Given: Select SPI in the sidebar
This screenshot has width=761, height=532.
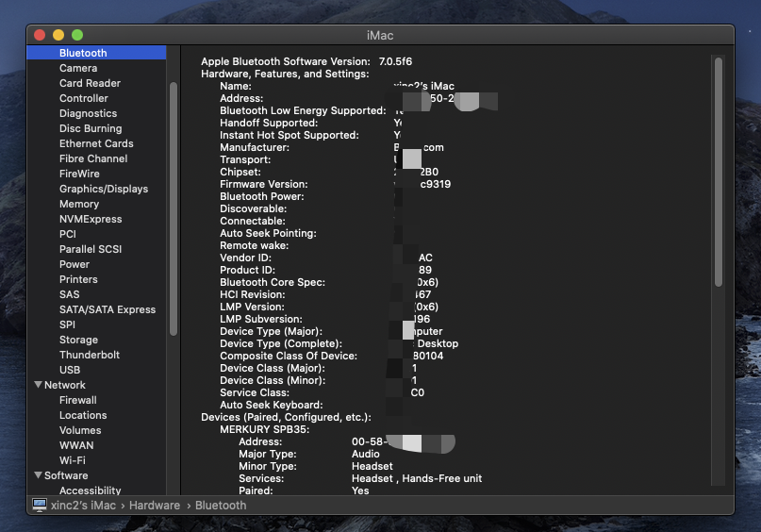Looking at the screenshot, I should coord(67,324).
